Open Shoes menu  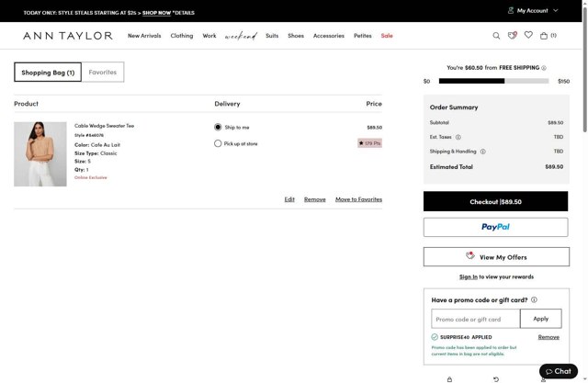point(296,36)
